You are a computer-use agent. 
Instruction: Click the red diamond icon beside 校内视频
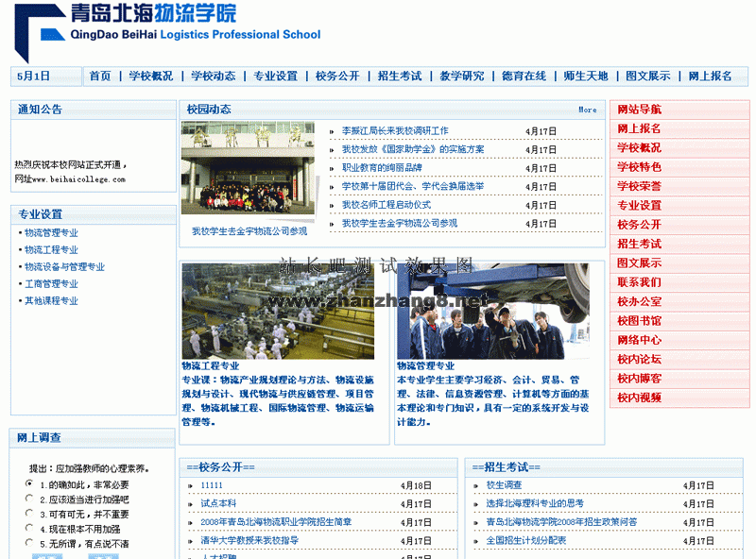click(x=617, y=398)
